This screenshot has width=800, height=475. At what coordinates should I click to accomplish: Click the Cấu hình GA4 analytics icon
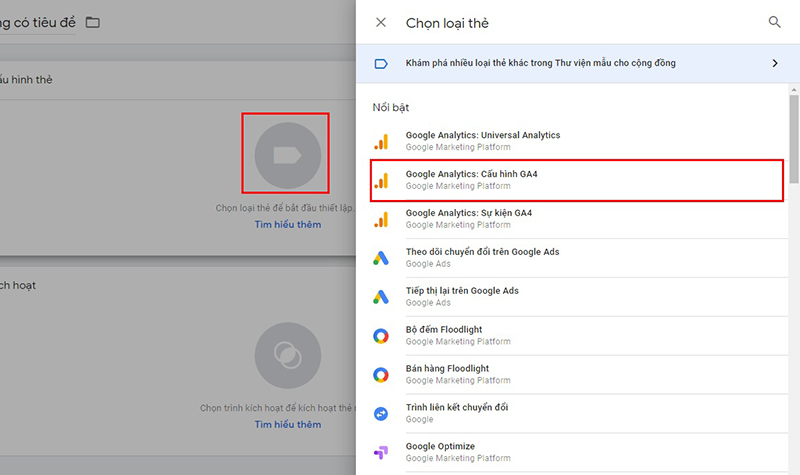pyautogui.click(x=381, y=181)
